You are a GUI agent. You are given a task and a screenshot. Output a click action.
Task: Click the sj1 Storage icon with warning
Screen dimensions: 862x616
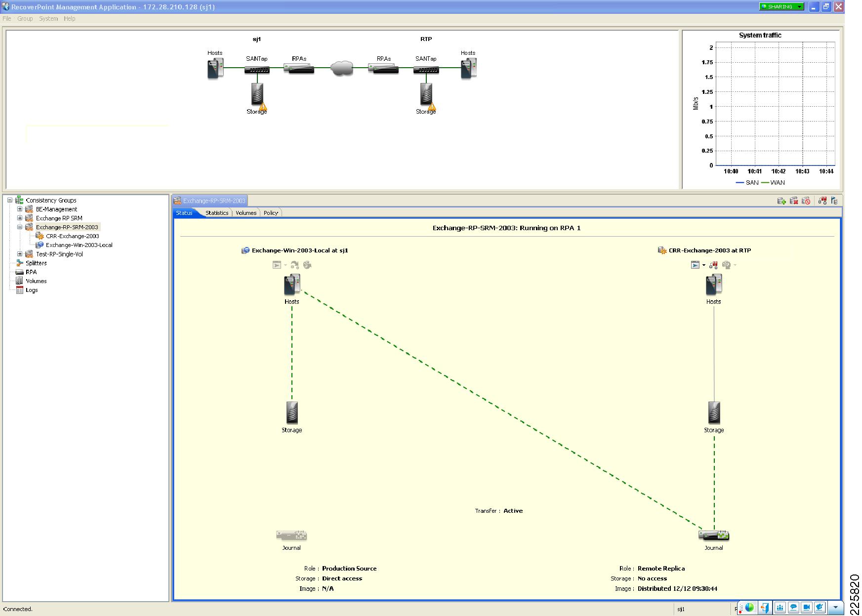257,94
